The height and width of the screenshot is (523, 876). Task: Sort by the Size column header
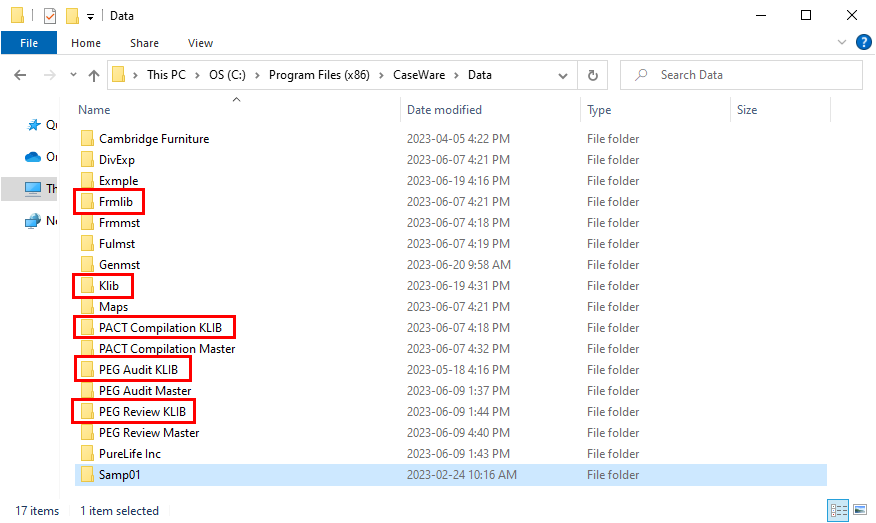[747, 110]
